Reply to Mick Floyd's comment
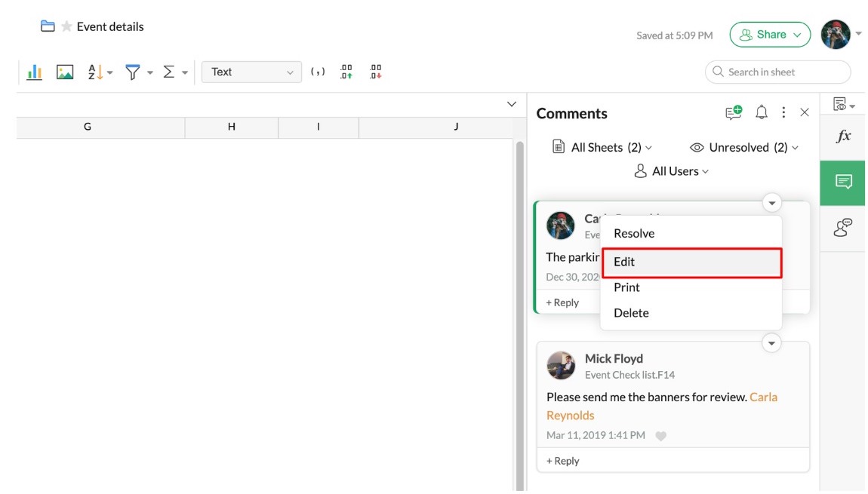 563,461
